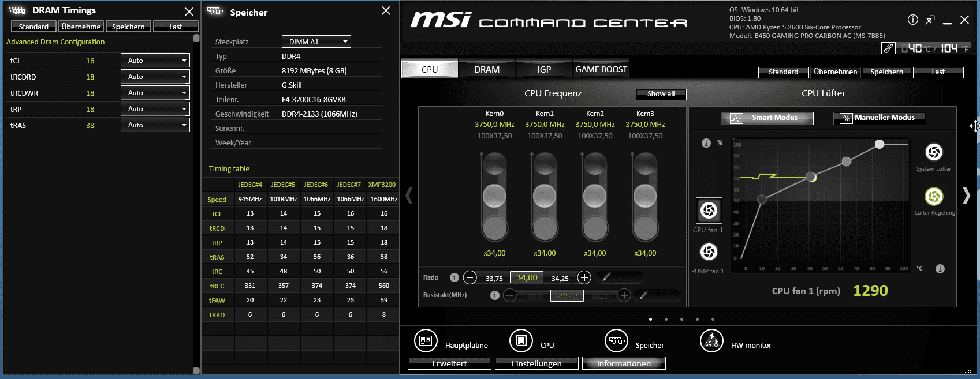Screen dimensions: 980x379
Task: Increase Basistakt with the plus button
Action: [624, 296]
